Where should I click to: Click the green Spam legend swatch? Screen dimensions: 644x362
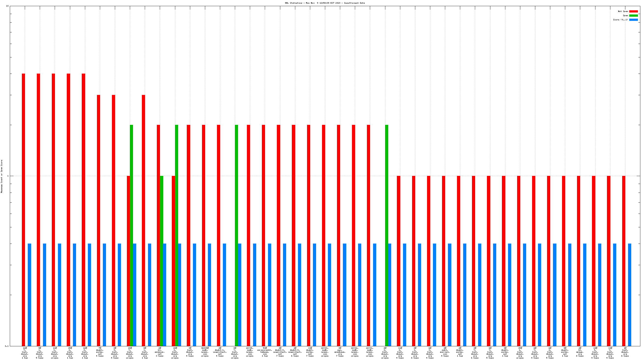tap(633, 15)
